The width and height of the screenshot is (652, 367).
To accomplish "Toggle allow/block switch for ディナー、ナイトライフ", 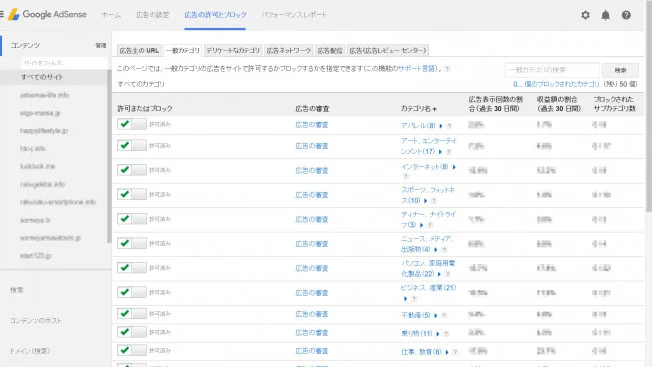I will point(132,219).
